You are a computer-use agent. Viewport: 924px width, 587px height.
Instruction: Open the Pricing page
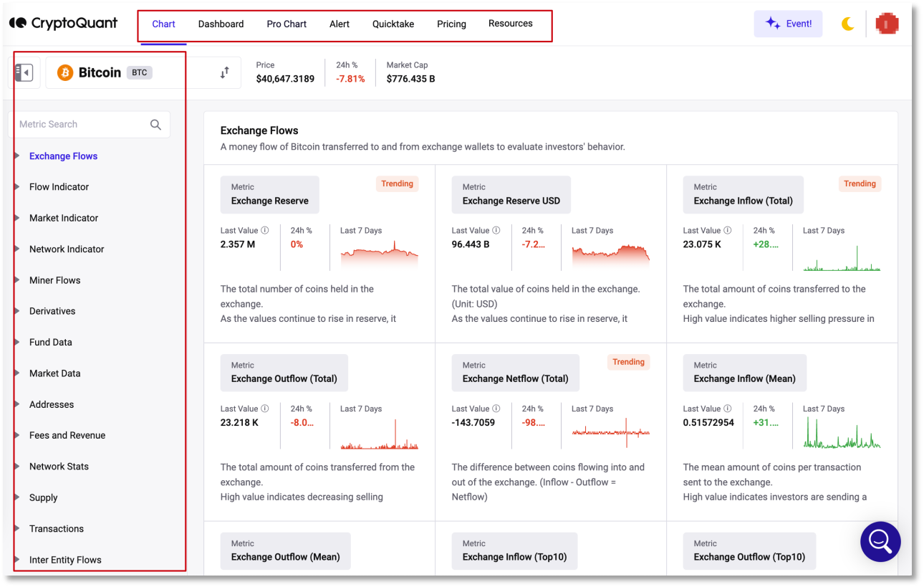[451, 24]
